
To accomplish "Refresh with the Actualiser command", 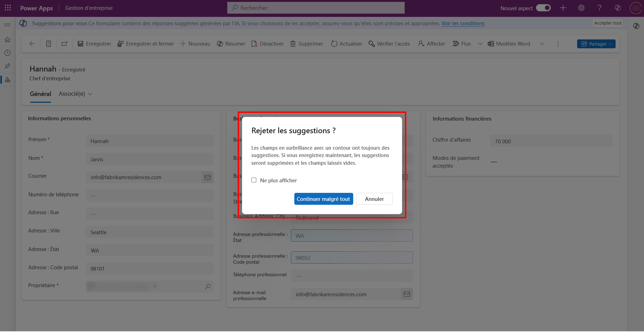I will pyautogui.click(x=347, y=44).
